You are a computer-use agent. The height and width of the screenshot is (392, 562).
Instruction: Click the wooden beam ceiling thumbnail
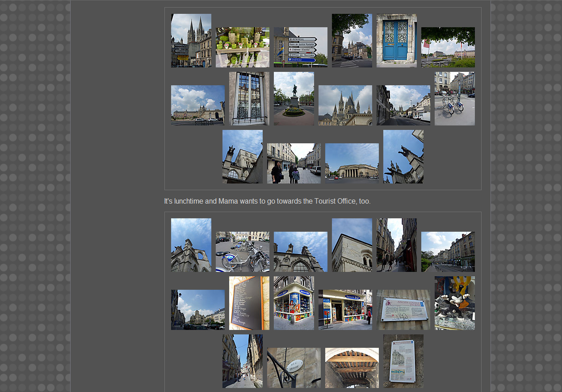[352, 368]
